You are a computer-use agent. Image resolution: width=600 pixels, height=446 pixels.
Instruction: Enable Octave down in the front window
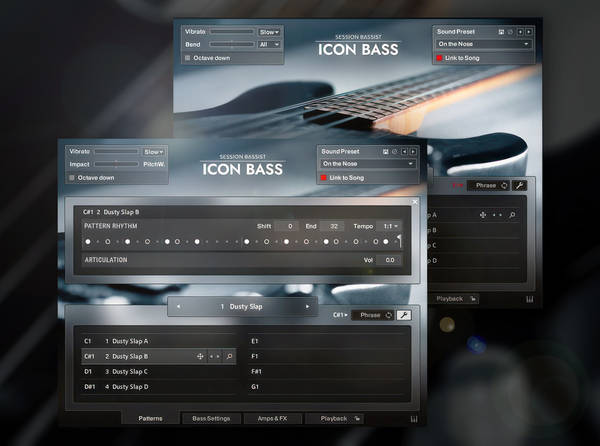pyautogui.click(x=72, y=178)
